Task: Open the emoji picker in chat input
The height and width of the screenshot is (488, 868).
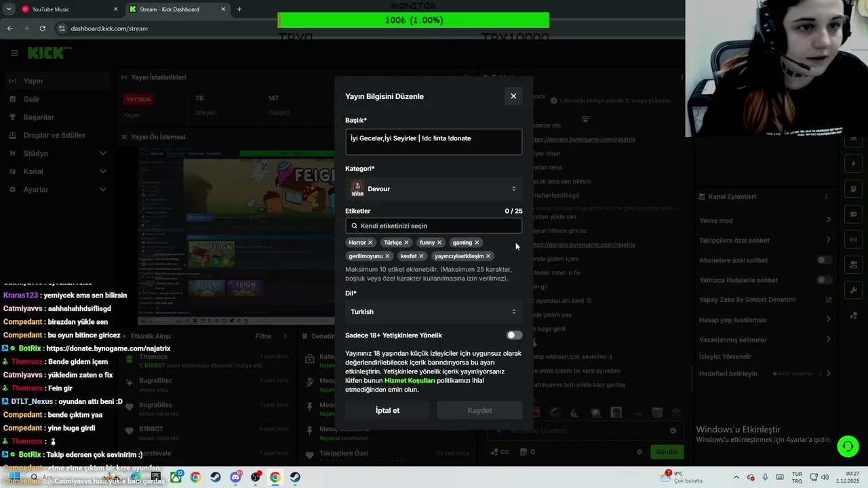Action: [673, 430]
